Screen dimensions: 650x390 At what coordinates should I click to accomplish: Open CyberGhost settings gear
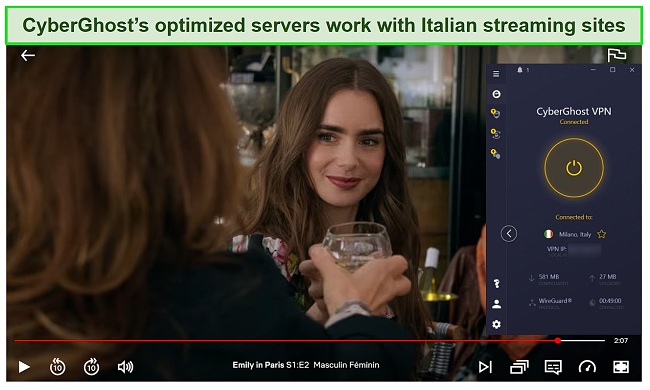click(496, 324)
